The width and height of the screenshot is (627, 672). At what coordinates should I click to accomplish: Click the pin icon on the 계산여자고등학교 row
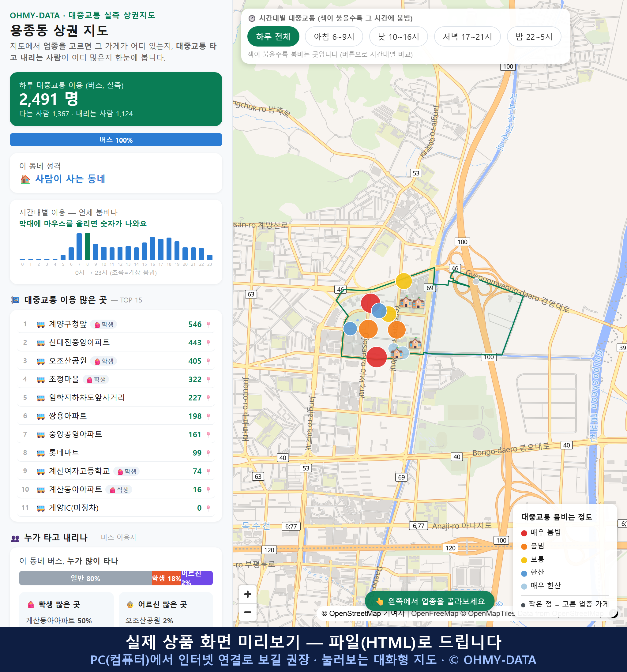[208, 471]
